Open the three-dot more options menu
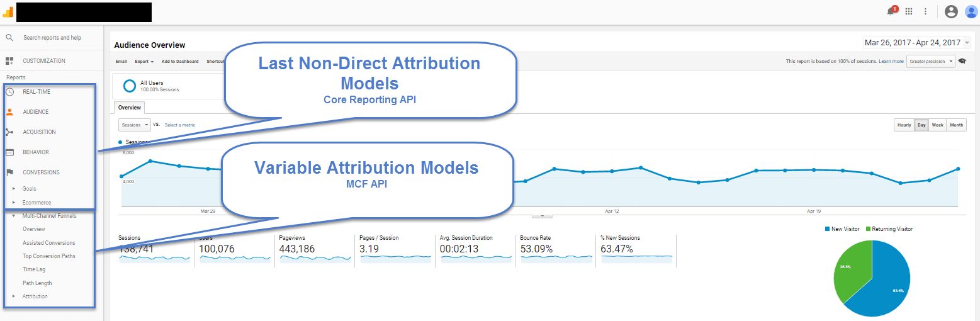Screen dimensions: 980x321 coord(925,11)
